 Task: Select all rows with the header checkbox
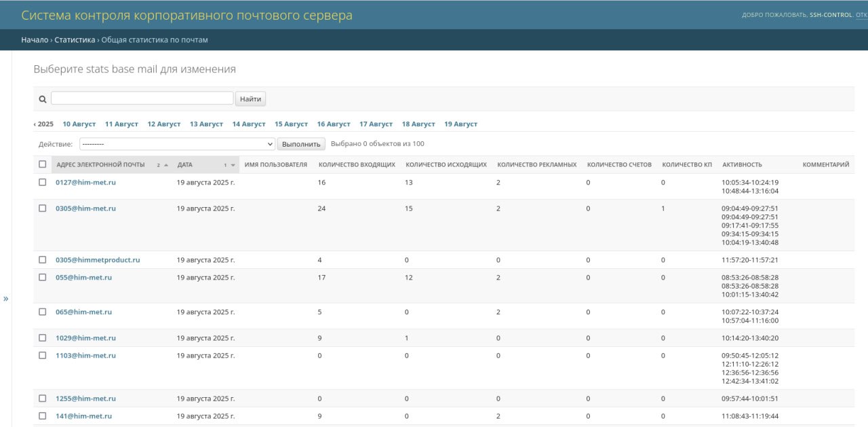[x=43, y=164]
